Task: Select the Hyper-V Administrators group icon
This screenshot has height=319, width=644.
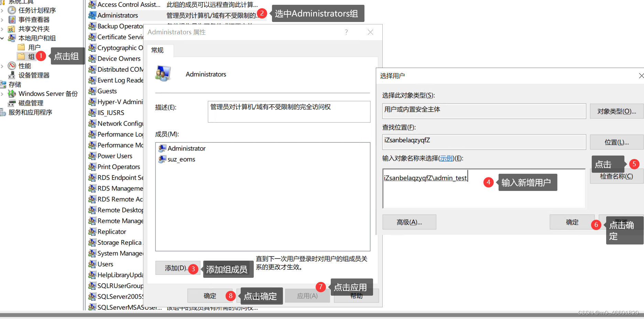Action: point(92,102)
